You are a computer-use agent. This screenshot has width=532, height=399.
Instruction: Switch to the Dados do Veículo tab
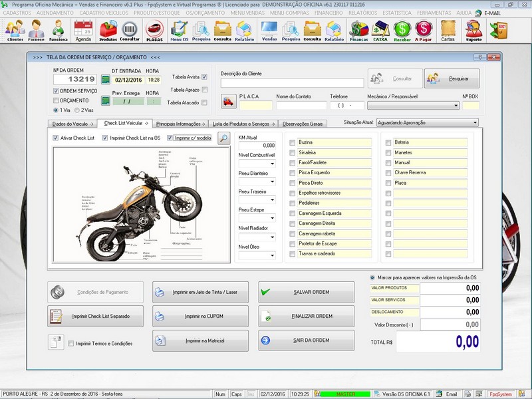tap(72, 124)
